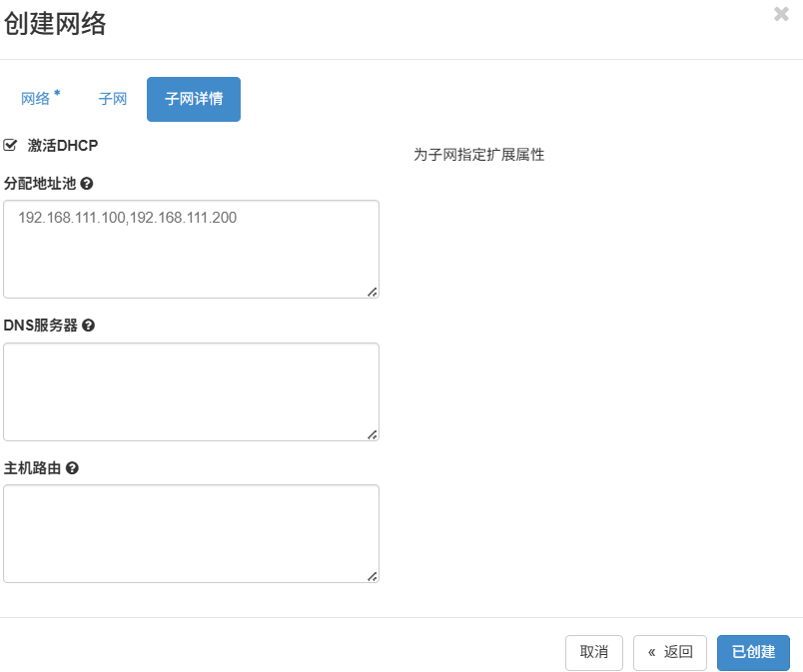This screenshot has width=803, height=672.
Task: Show help icon for 分配地址池
Action: pos(87,183)
